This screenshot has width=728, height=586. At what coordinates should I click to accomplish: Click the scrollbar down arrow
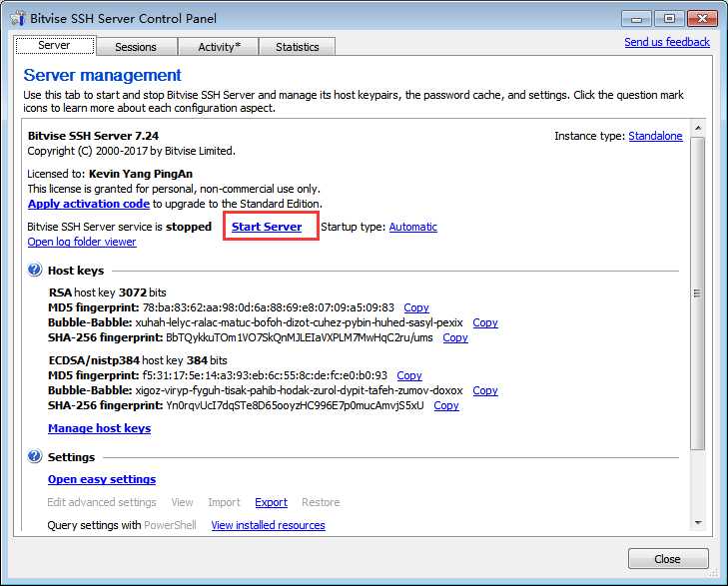(698, 523)
